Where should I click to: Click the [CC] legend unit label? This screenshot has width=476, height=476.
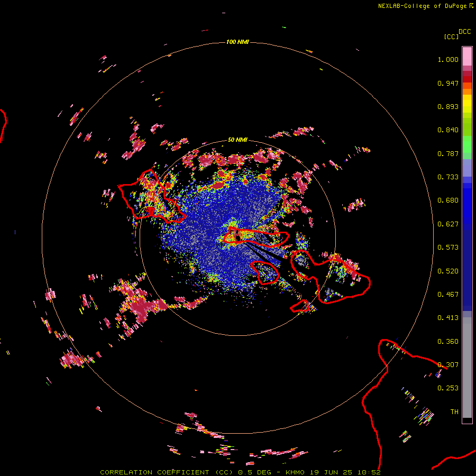451,36
